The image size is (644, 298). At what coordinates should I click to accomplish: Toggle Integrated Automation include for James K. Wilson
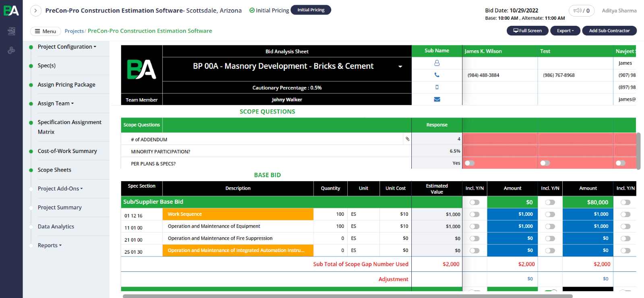coord(475,250)
